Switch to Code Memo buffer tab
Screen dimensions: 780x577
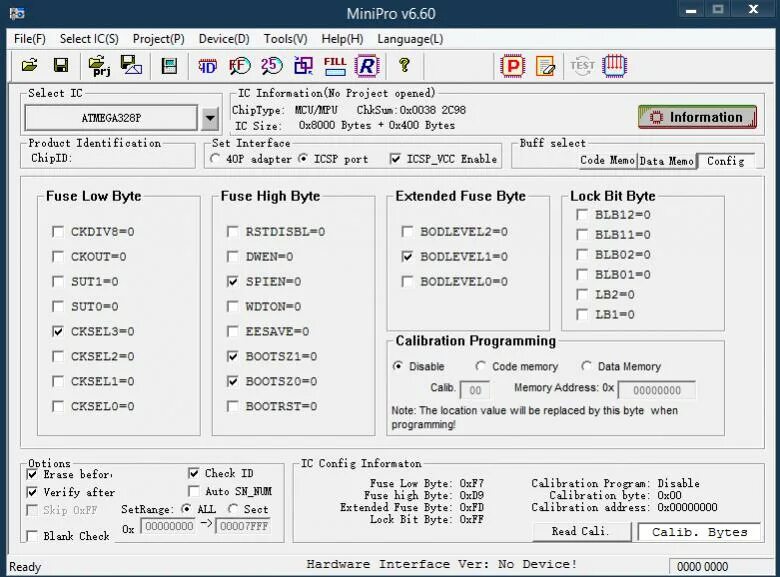607,160
